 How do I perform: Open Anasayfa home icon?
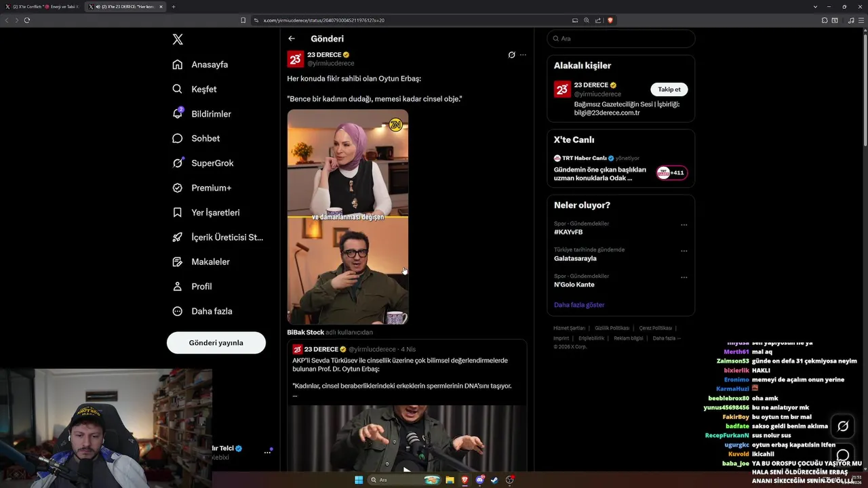178,64
